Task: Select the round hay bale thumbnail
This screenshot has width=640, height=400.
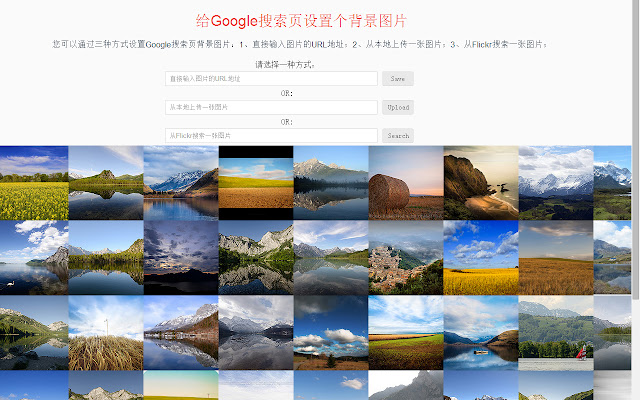Action: [x=406, y=183]
